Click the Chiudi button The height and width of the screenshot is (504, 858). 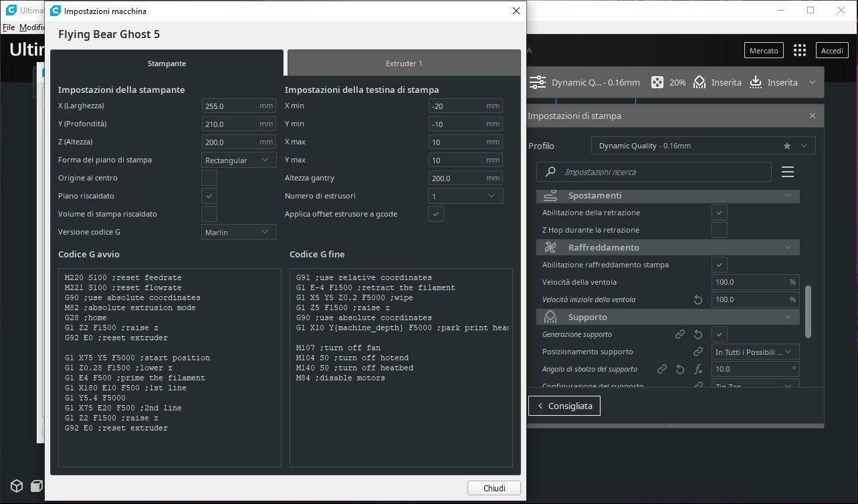pyautogui.click(x=494, y=488)
